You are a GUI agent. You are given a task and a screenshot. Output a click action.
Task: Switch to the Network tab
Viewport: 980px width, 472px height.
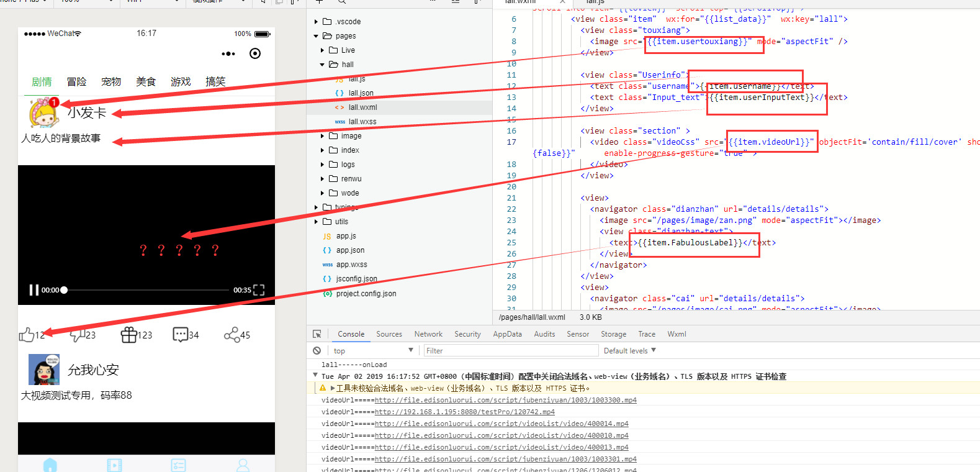[x=428, y=334]
